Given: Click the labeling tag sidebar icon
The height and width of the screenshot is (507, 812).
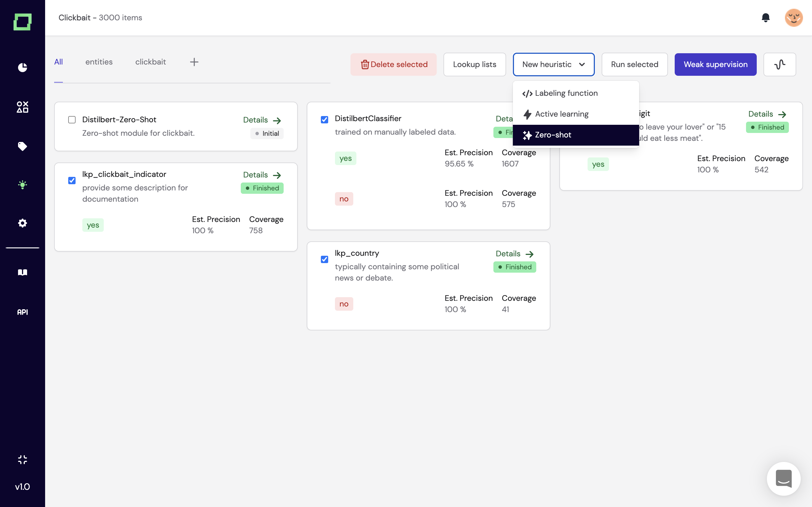Looking at the screenshot, I should 23,146.
